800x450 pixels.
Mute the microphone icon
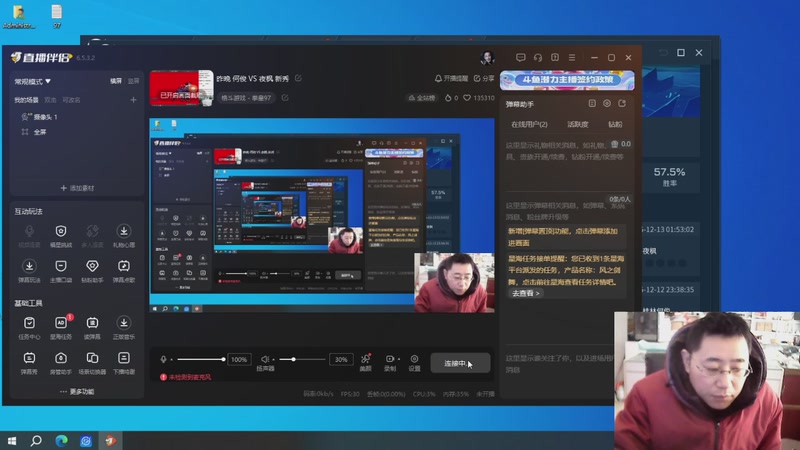click(x=163, y=359)
